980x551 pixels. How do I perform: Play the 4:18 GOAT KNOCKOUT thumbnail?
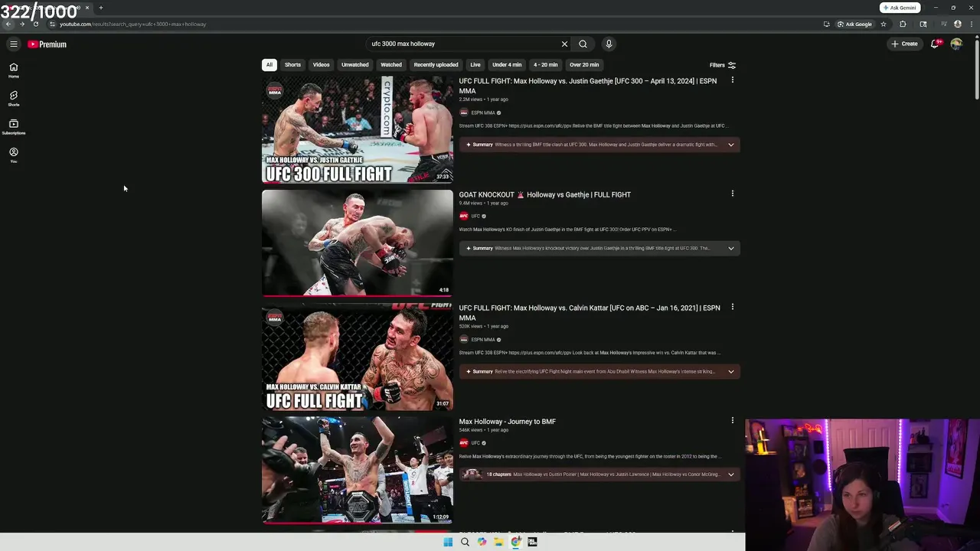click(358, 243)
